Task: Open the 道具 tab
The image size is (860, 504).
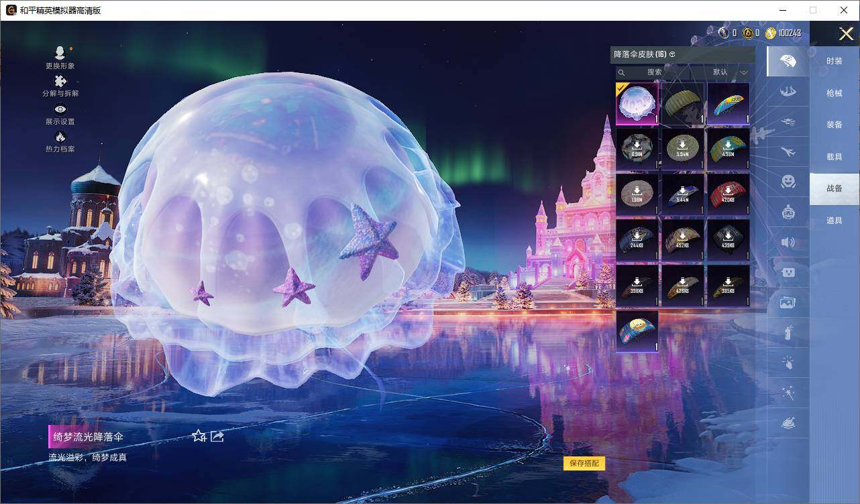Action: [x=834, y=220]
